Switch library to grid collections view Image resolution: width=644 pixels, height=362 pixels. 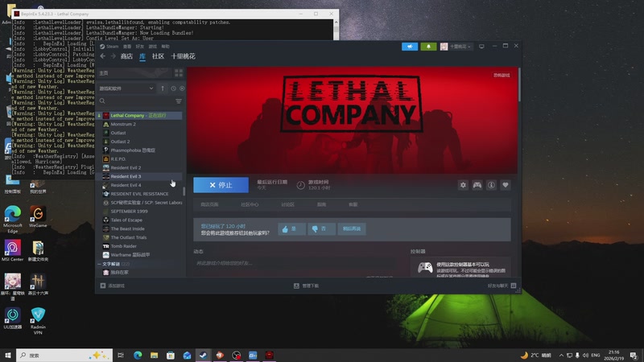pos(179,73)
